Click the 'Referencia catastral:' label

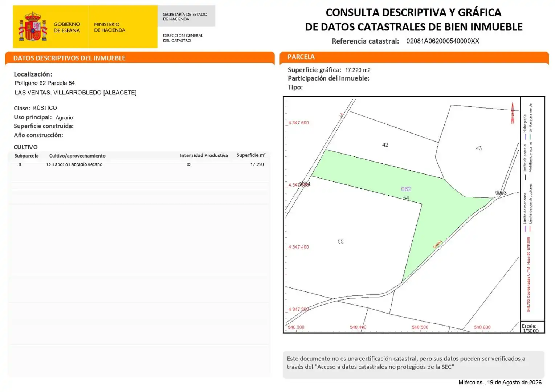(x=366, y=41)
